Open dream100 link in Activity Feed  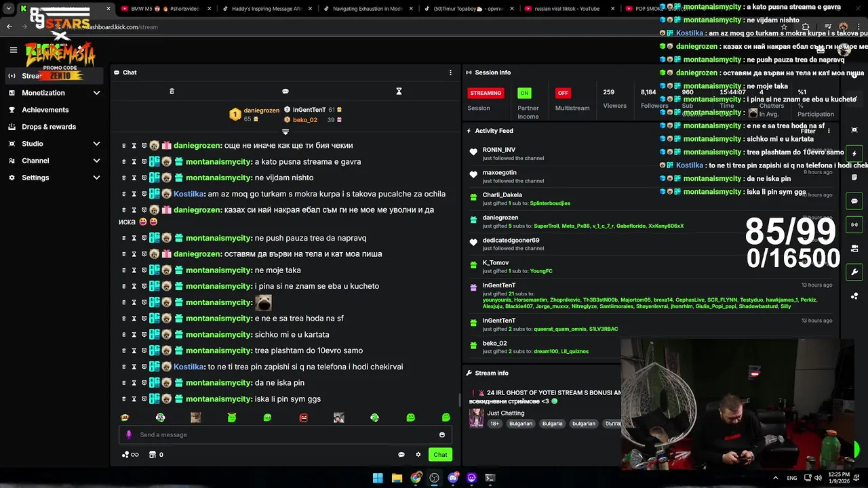coord(545,352)
